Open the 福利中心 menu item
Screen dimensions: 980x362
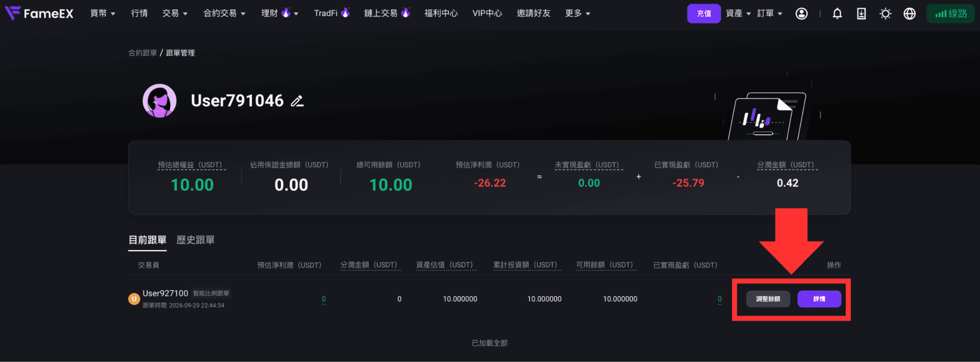pyautogui.click(x=441, y=13)
